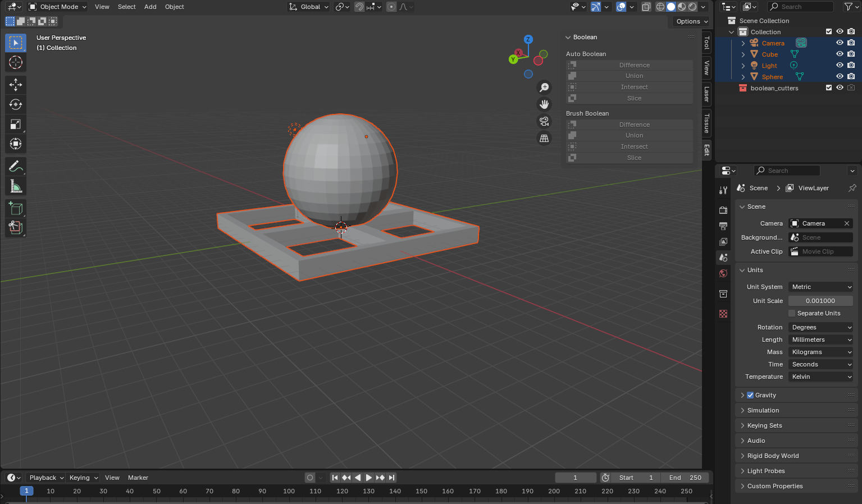Hide the Cube in viewport

[x=840, y=54]
